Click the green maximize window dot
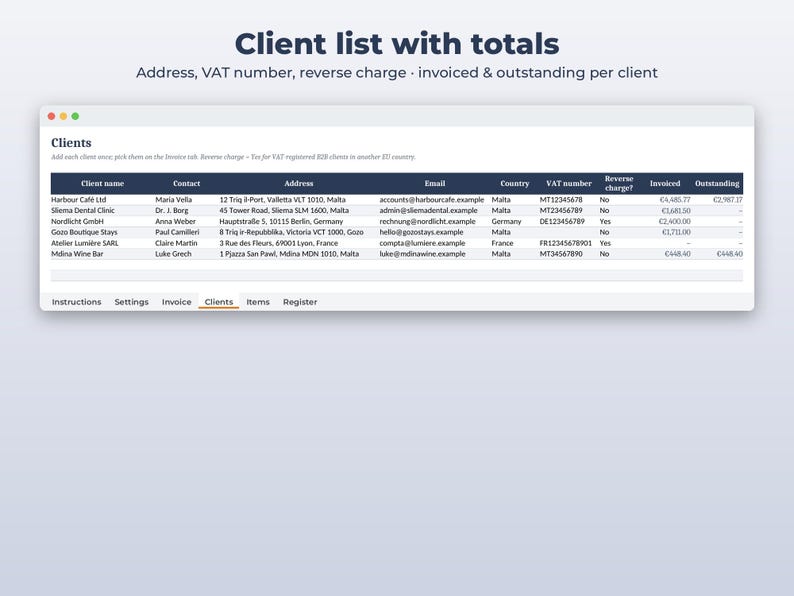Screen dimensions: 794x596 [75, 116]
